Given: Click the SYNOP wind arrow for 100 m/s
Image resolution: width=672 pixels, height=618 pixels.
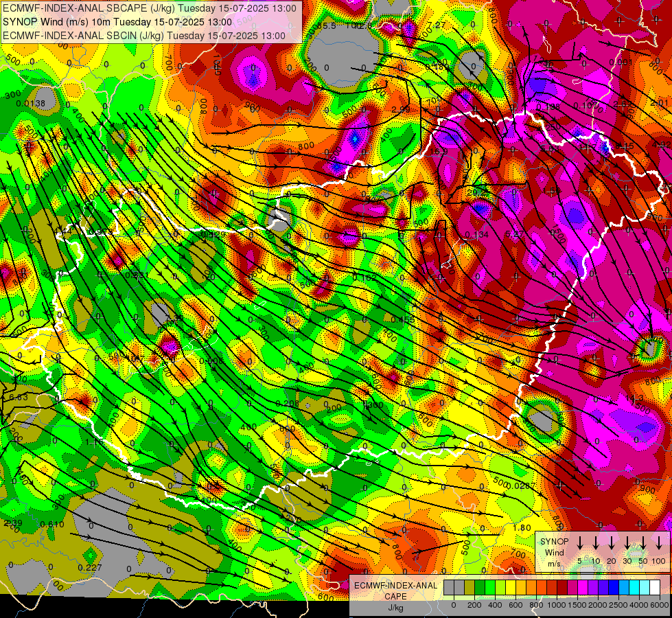Looking at the screenshot, I should point(659,542).
